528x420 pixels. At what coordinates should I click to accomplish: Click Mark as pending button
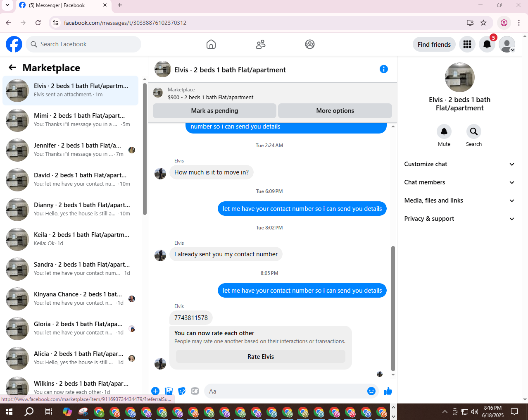pyautogui.click(x=214, y=111)
